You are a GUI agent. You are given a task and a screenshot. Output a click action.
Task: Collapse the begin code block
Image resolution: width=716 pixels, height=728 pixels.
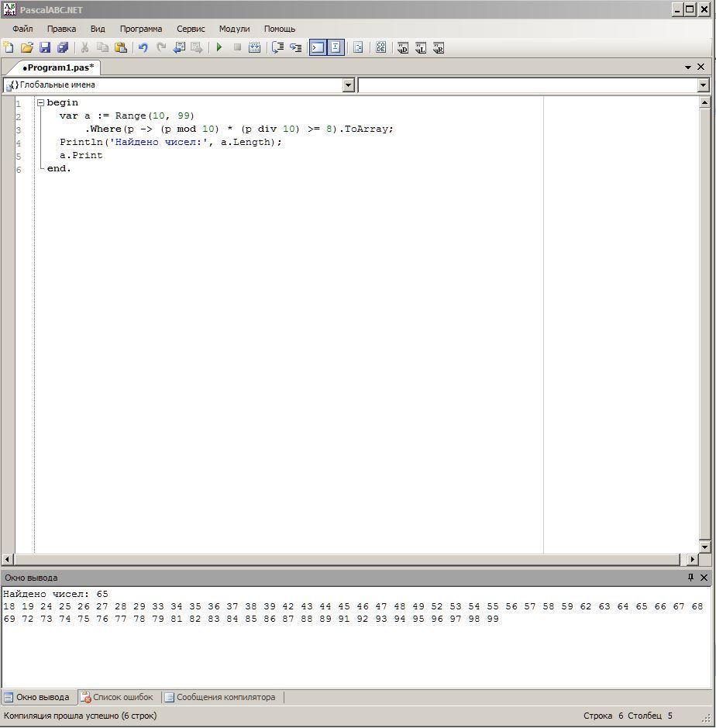click(x=40, y=102)
